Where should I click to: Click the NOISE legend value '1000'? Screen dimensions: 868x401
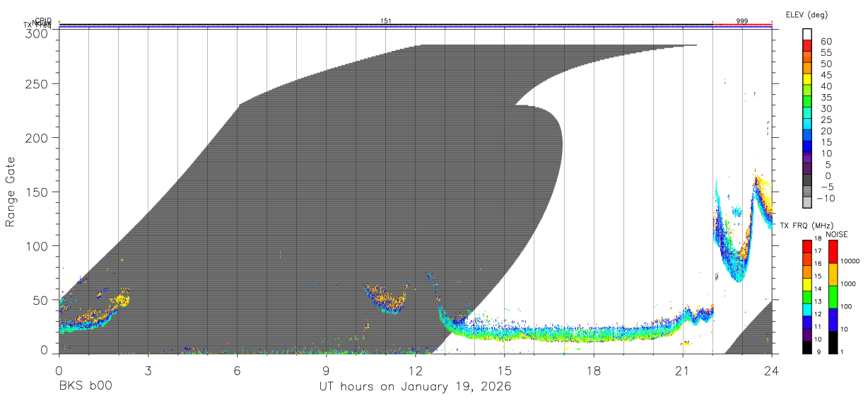coord(848,283)
